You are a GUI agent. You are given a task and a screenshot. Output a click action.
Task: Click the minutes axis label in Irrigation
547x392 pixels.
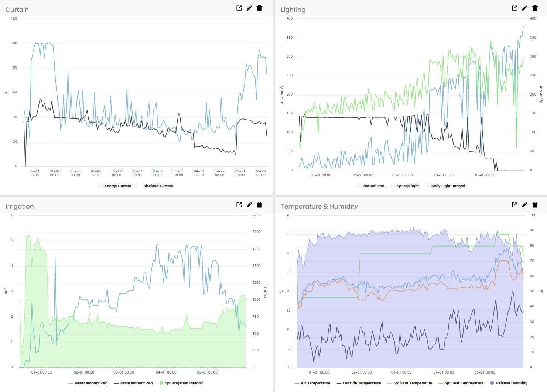point(265,291)
